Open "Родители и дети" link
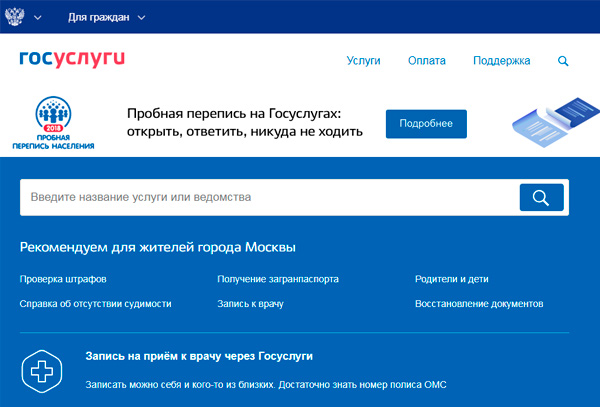 [454, 279]
